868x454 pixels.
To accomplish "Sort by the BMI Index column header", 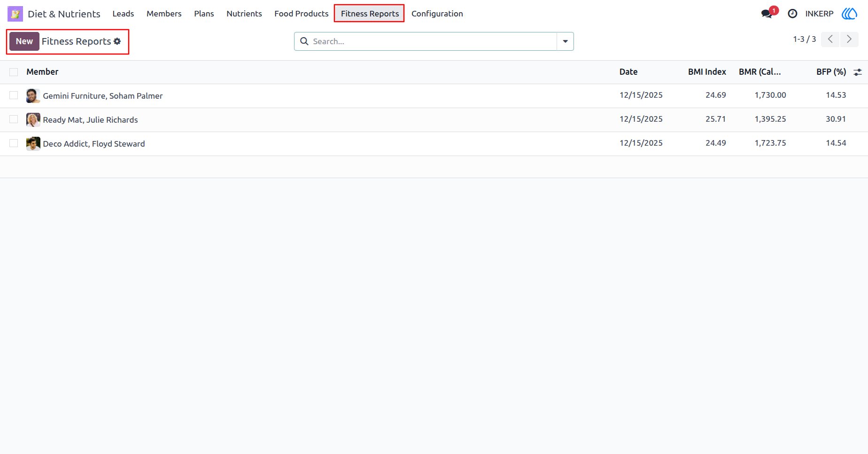I will pyautogui.click(x=707, y=72).
